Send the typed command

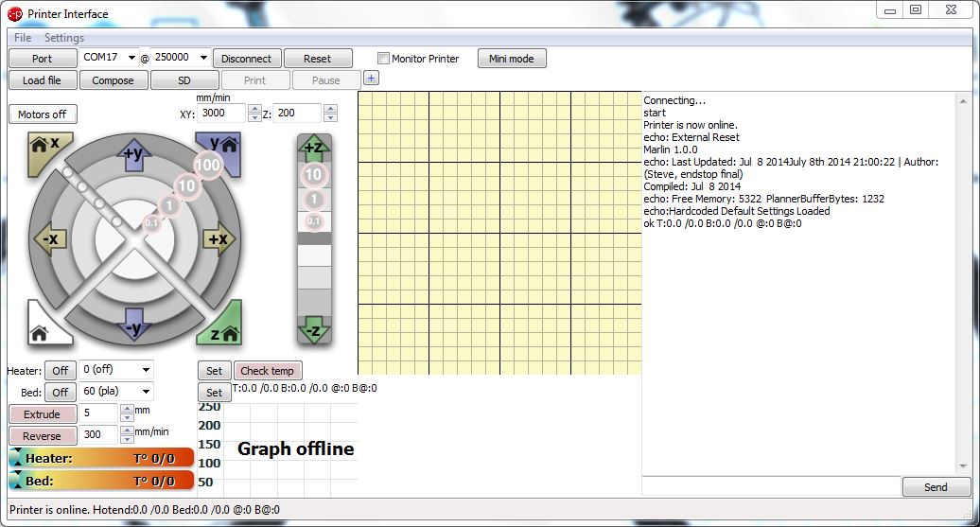point(936,487)
